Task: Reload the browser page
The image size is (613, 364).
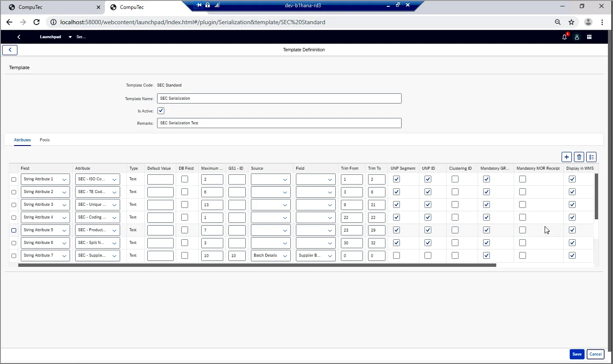Action: [x=37, y=22]
